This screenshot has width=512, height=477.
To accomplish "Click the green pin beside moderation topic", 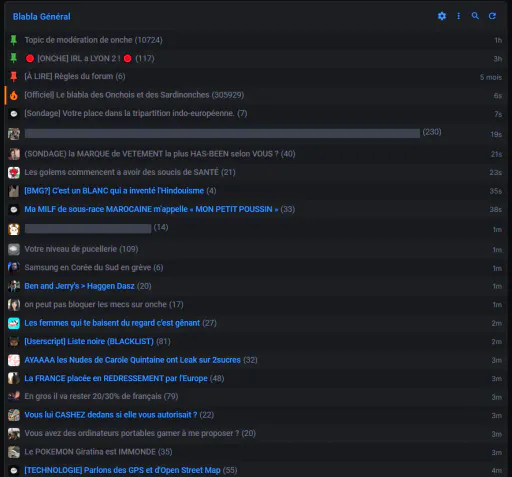I will coord(13,40).
